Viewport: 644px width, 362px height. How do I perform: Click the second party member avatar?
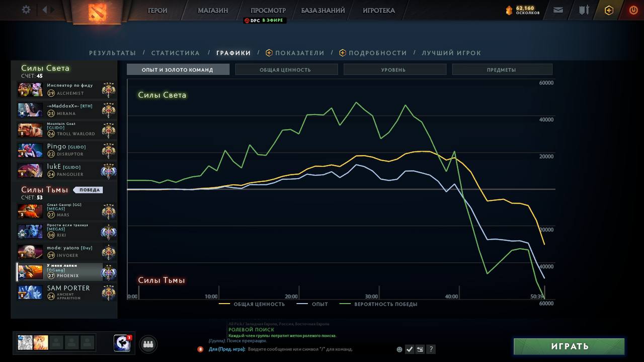[x=41, y=342]
